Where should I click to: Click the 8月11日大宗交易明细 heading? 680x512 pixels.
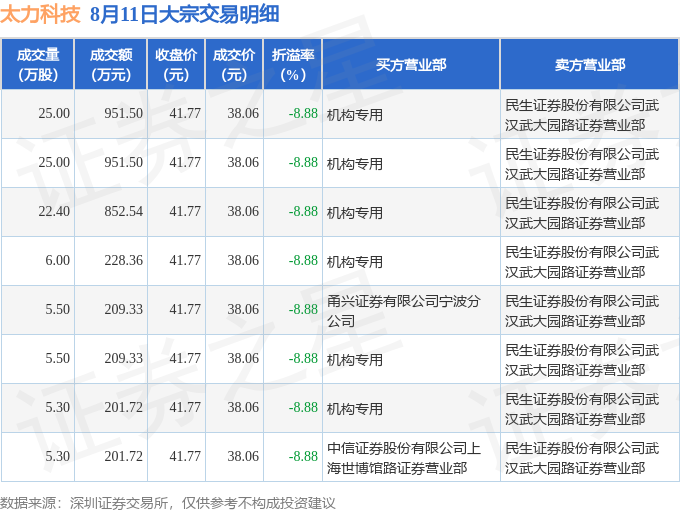click(185, 14)
